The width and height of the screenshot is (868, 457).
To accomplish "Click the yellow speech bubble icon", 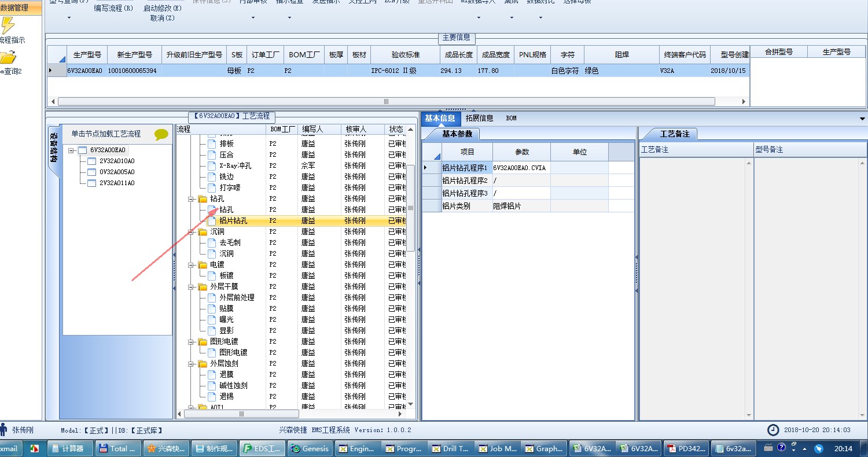I will (x=161, y=134).
